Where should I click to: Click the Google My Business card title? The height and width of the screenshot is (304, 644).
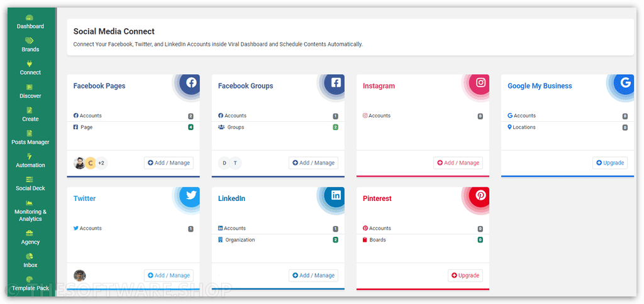[x=540, y=86]
